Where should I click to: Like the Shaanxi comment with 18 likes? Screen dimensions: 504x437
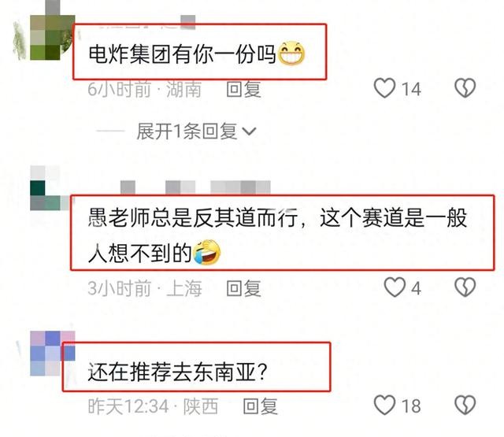coord(384,405)
